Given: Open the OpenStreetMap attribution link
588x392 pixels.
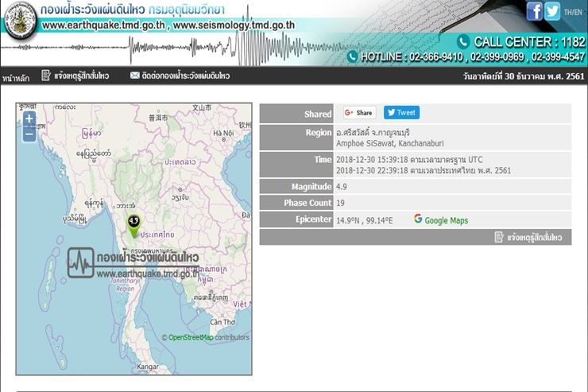Looking at the screenshot, I should click(x=191, y=337).
